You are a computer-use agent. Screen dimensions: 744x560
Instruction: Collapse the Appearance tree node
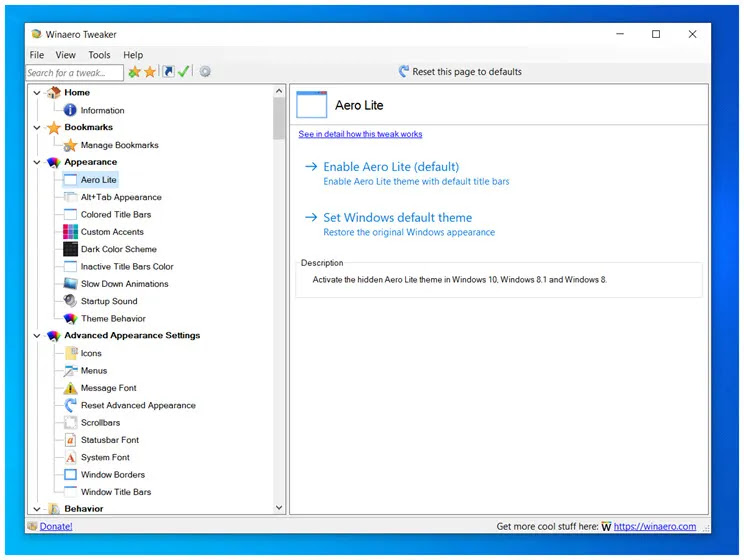pos(37,162)
